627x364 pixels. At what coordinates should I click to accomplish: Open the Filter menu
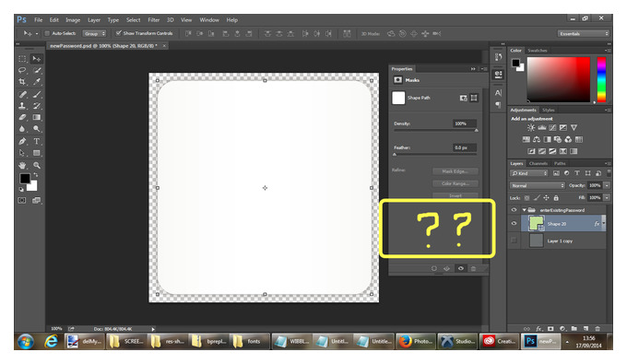[x=154, y=20]
